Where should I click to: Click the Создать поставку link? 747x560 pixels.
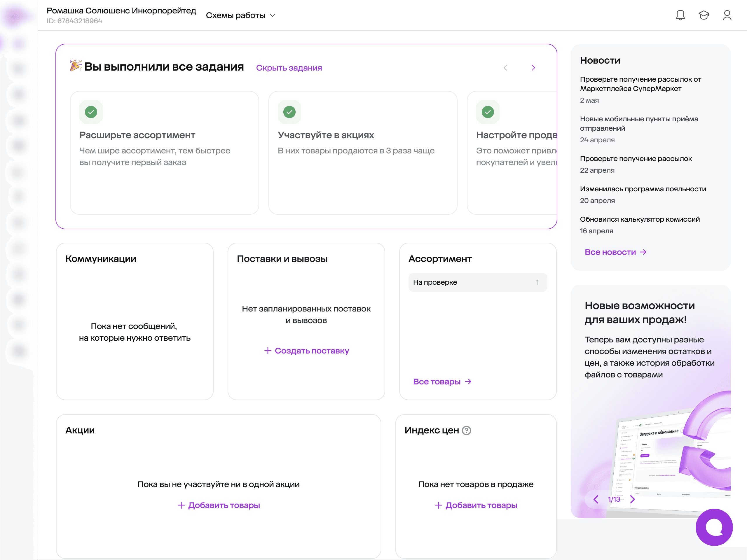[x=306, y=351]
